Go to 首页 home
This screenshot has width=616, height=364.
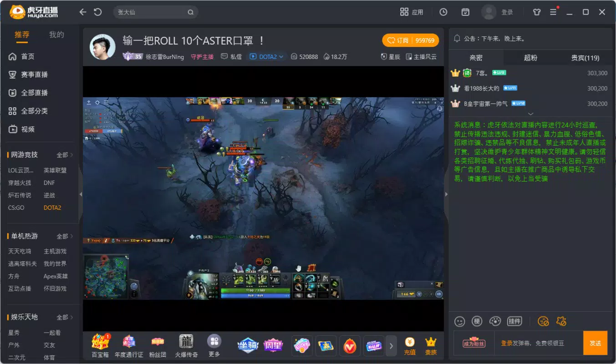click(x=21, y=56)
